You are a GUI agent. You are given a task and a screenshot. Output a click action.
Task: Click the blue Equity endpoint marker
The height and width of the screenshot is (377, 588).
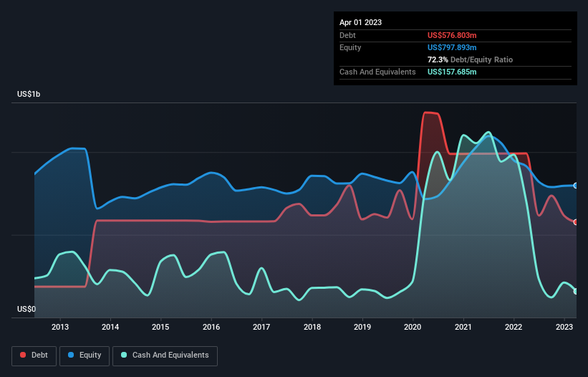coord(576,186)
